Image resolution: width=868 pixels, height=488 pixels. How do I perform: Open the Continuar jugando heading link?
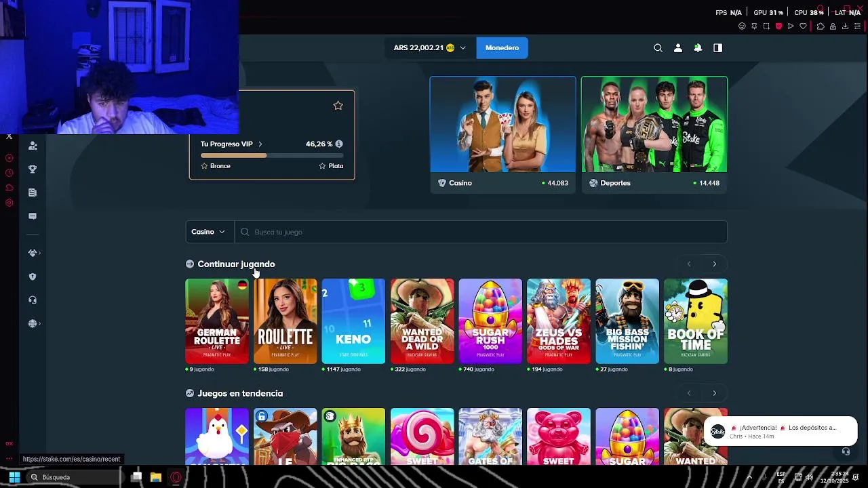click(236, 264)
